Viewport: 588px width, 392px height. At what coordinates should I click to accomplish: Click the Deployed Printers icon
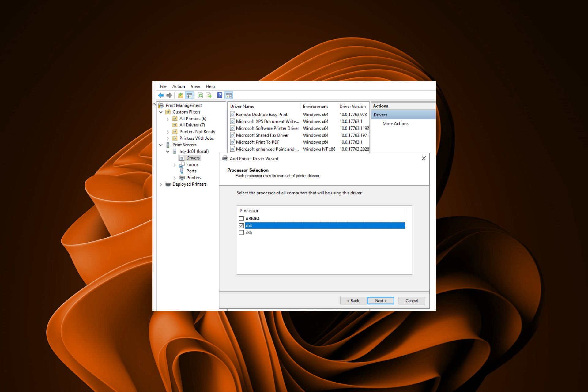(168, 184)
